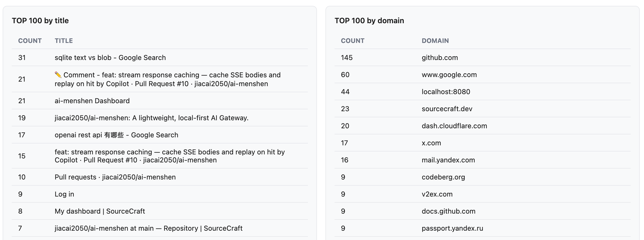Viewport: 644px width, 240px height.
Task: Click count 9 beside passport.yandex.ru
Action: 343,228
